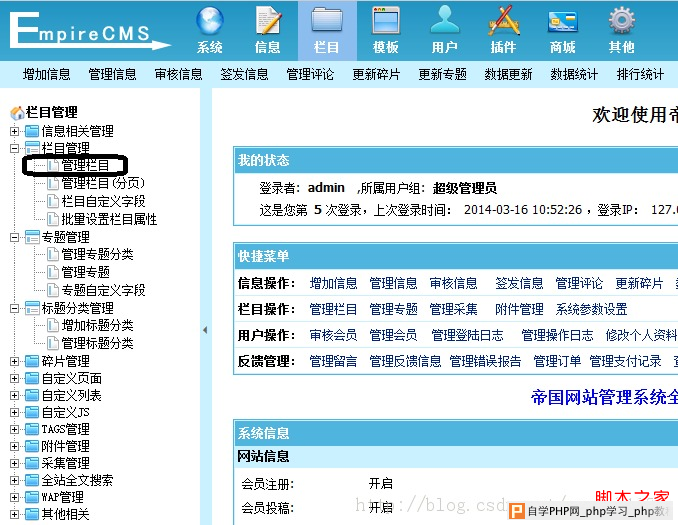
Task: Select 专题自定义字段 in the sidebar tree
Action: coord(103,290)
